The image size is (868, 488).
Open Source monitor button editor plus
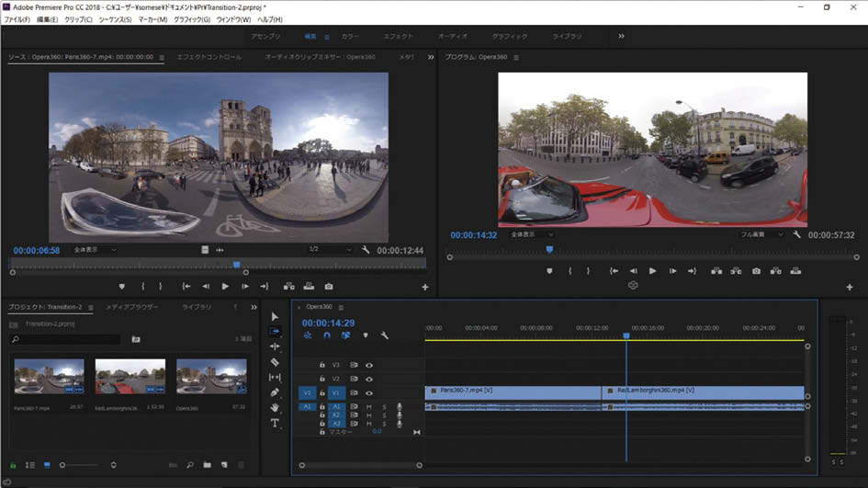pyautogui.click(x=425, y=287)
